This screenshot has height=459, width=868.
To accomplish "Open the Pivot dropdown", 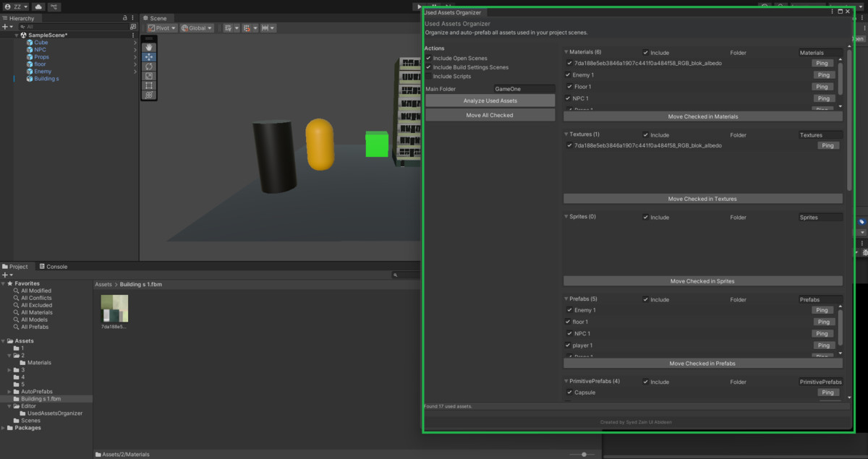I will [x=162, y=28].
